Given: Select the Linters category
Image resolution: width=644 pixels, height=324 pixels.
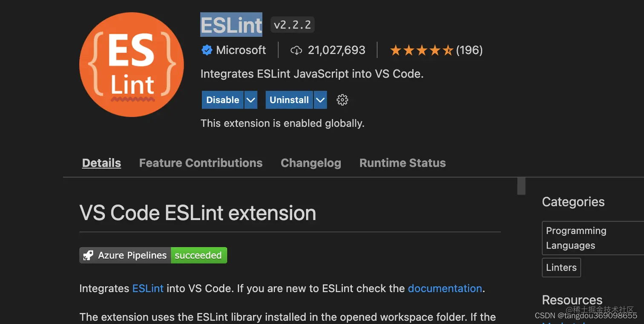Looking at the screenshot, I should point(561,267).
